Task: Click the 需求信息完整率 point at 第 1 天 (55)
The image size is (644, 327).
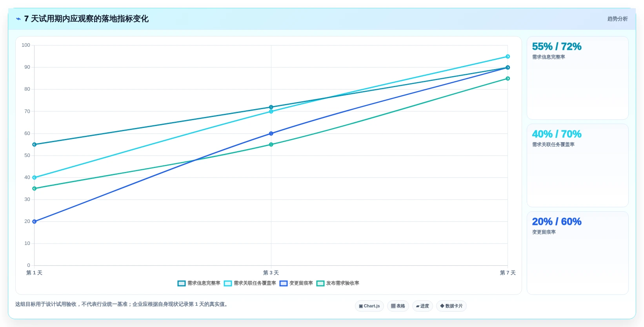Action: pos(35,144)
